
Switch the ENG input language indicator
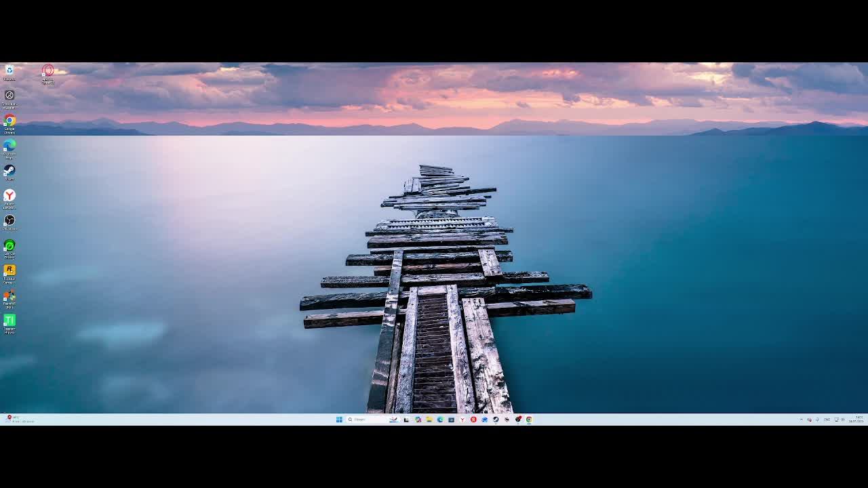827,420
